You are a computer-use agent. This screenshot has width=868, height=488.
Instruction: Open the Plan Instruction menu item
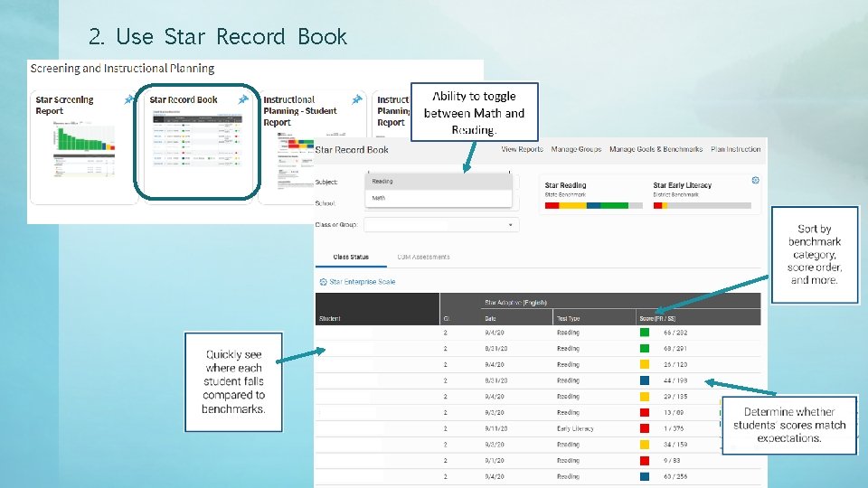736,149
